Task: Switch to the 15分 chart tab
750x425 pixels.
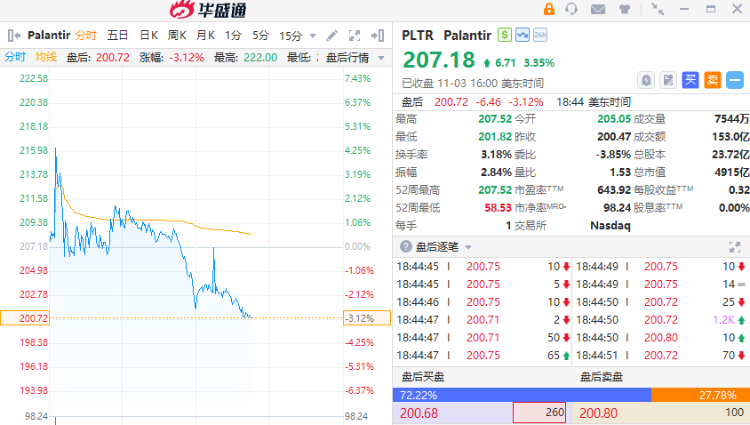Action: pos(291,36)
